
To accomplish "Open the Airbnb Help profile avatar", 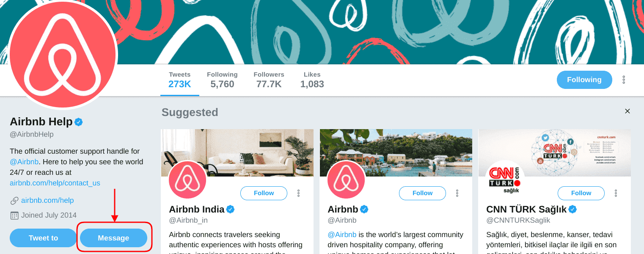I will coord(63,54).
